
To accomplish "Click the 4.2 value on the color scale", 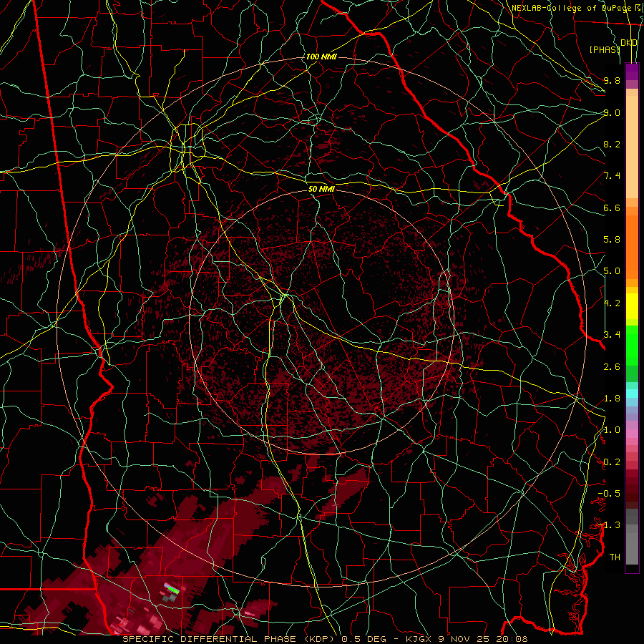I will [x=612, y=303].
